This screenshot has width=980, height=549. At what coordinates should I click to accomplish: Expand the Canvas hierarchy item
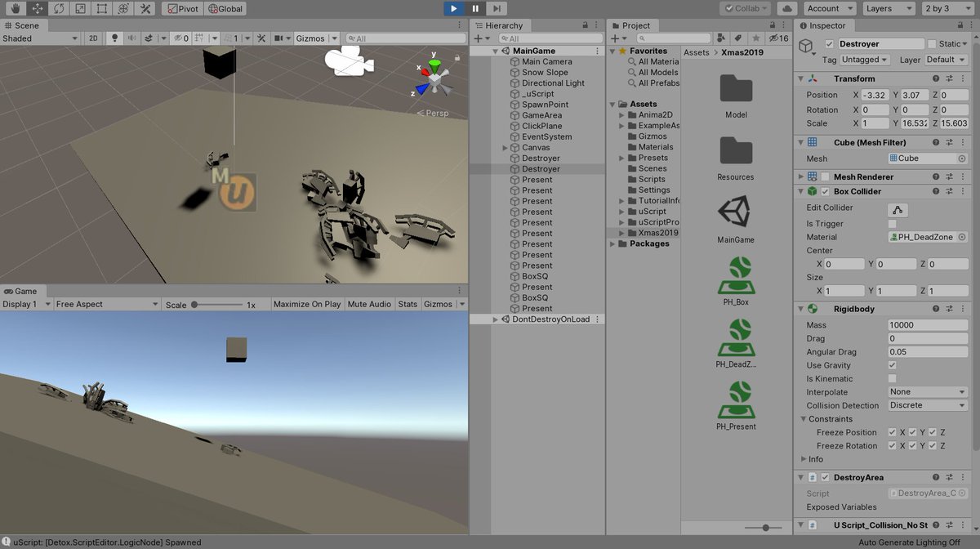click(x=505, y=148)
